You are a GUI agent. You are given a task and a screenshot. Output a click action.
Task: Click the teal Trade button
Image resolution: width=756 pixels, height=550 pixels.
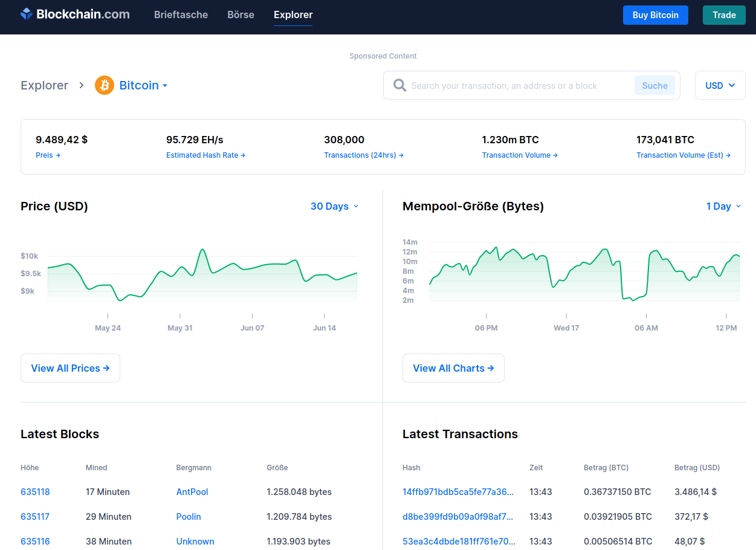point(723,15)
